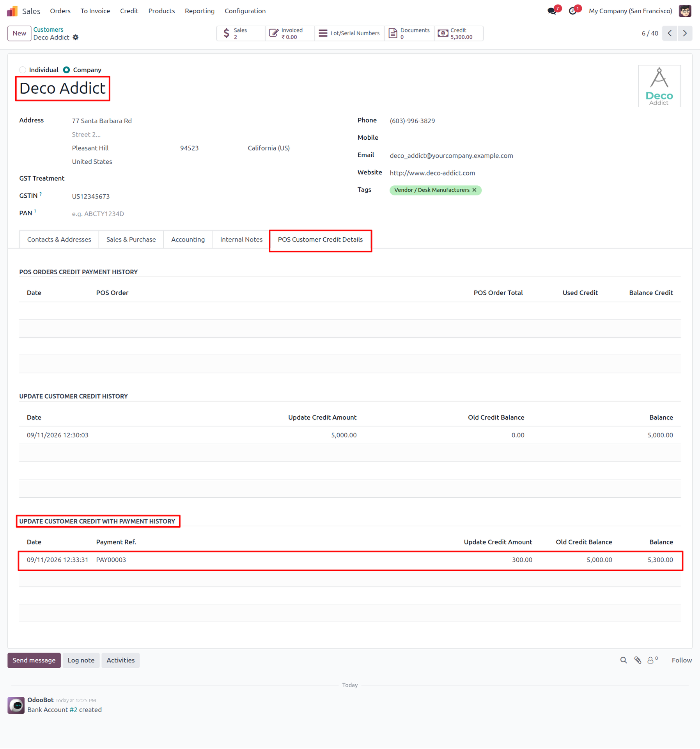This screenshot has width=700, height=749.
Task: Go to next customer record arrow
Action: coord(685,33)
